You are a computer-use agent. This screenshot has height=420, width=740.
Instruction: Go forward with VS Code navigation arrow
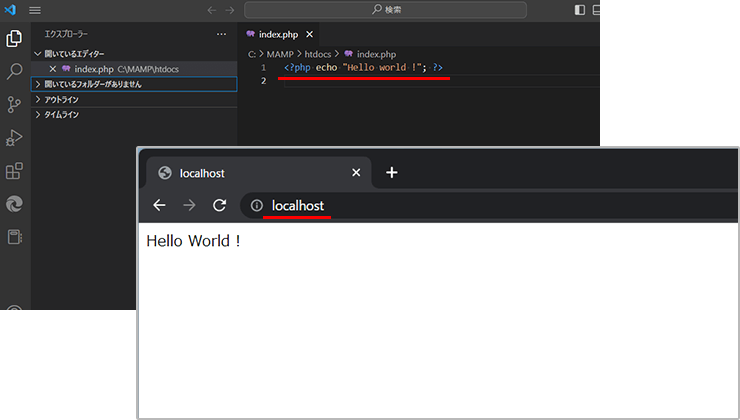pos(230,10)
